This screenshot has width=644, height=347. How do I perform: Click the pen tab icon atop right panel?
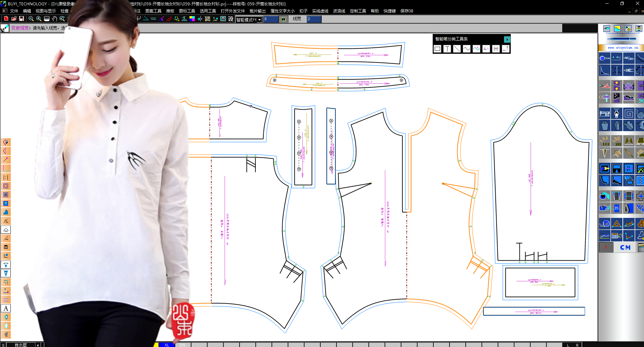(606, 29)
